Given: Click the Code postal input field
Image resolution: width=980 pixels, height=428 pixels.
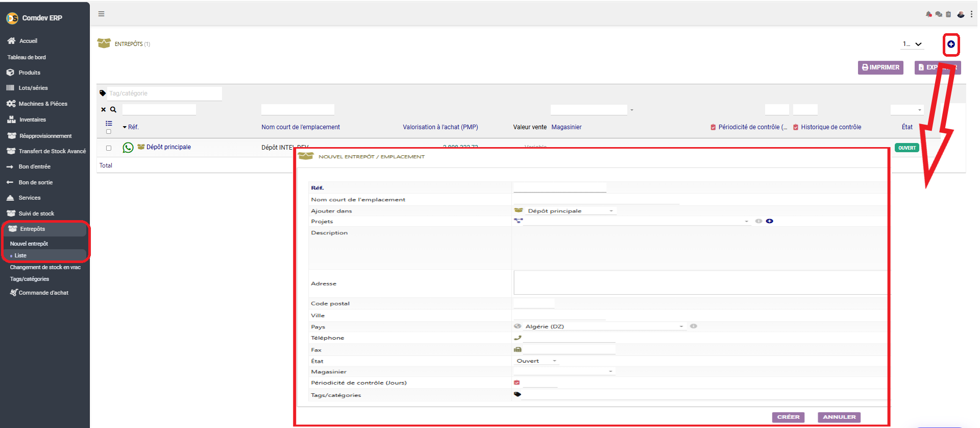Looking at the screenshot, I should point(534,303).
